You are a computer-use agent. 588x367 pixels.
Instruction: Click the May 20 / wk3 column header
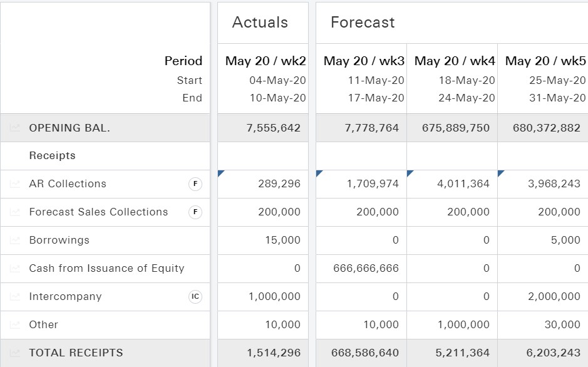point(363,61)
